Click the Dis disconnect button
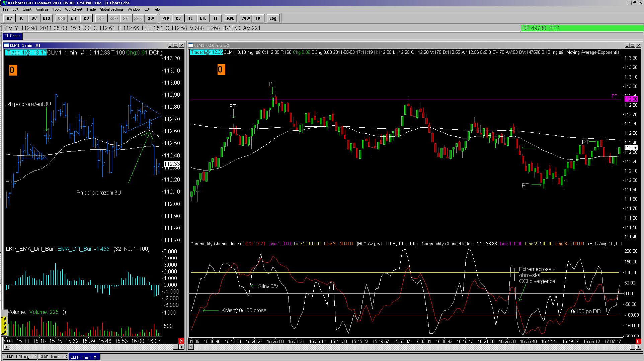 74,18
